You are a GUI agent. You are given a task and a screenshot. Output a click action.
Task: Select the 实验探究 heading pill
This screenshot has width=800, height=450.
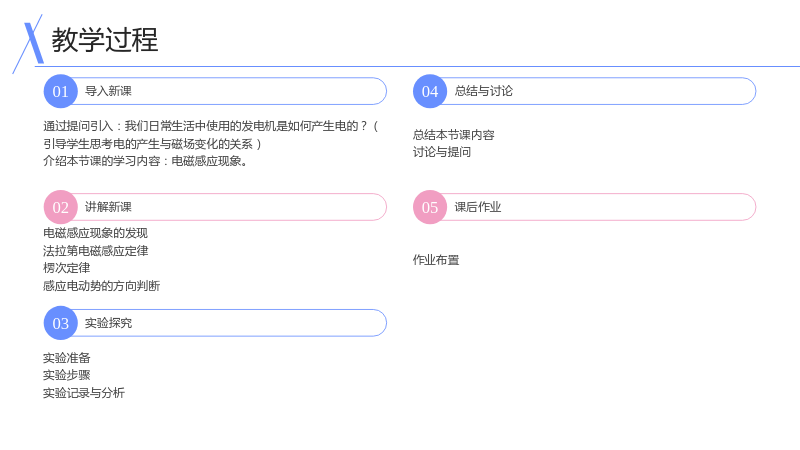[x=215, y=323]
